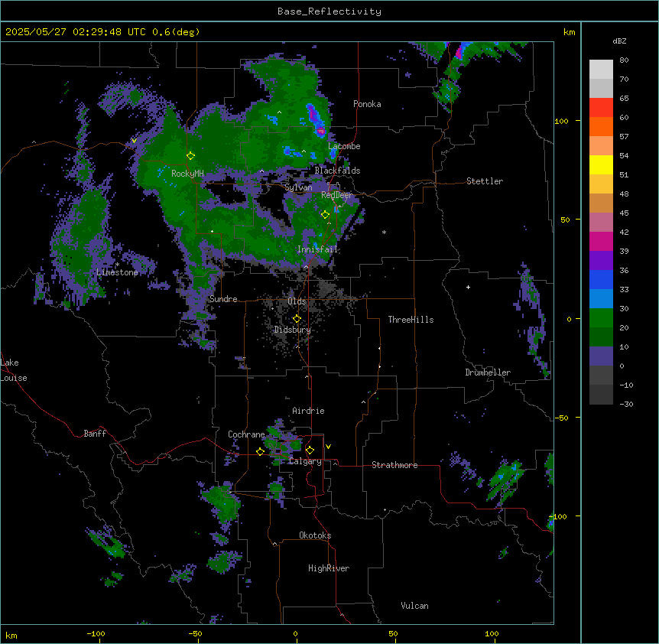Select the Calgary city label
This screenshot has height=644, width=659.
tap(305, 461)
